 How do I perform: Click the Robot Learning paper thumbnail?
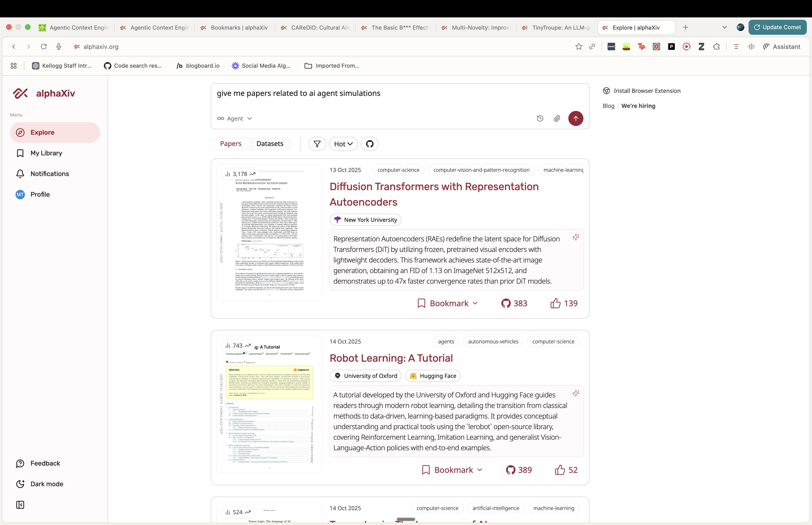(269, 404)
